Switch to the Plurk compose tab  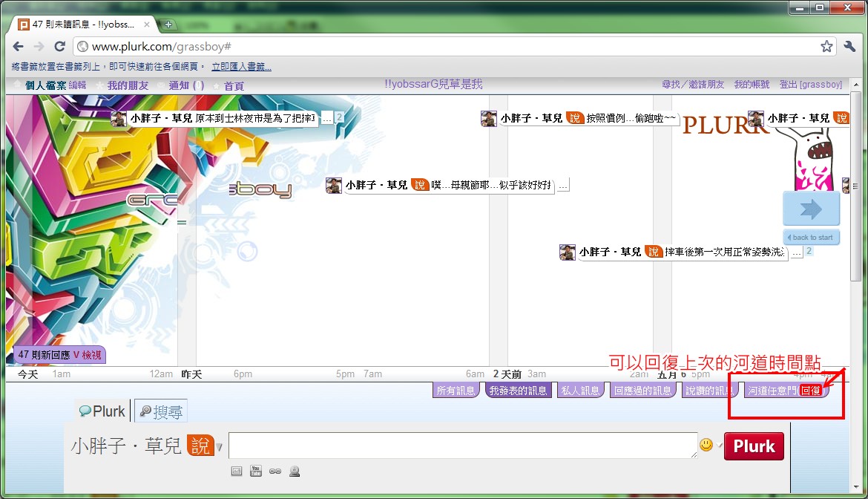(102, 411)
